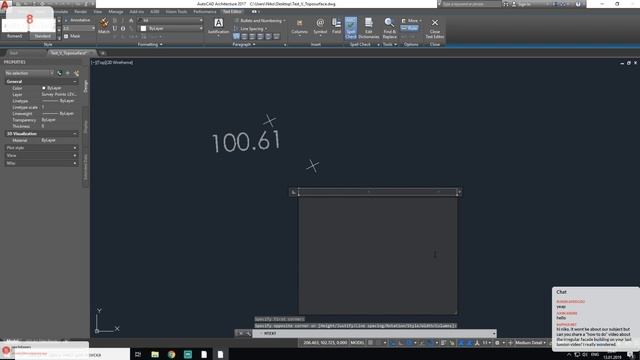
Task: Open the No selection dropdown in Properties
Action: click(x=29, y=73)
